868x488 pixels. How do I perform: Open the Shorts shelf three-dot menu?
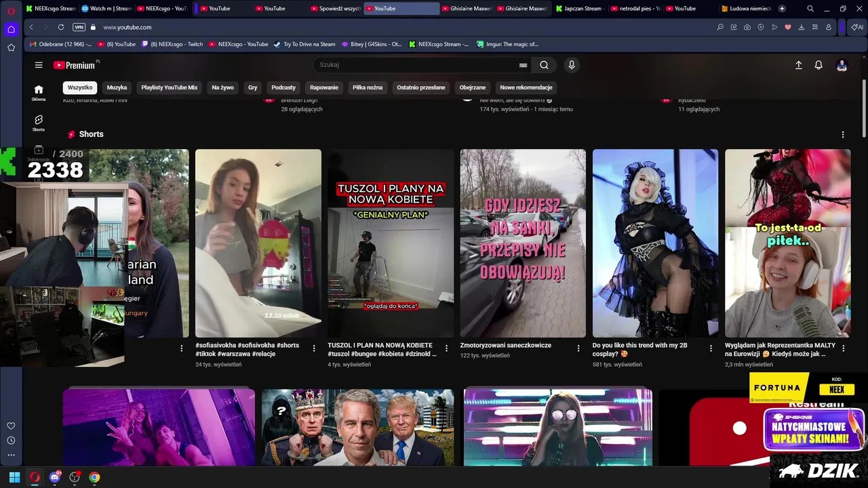click(843, 135)
